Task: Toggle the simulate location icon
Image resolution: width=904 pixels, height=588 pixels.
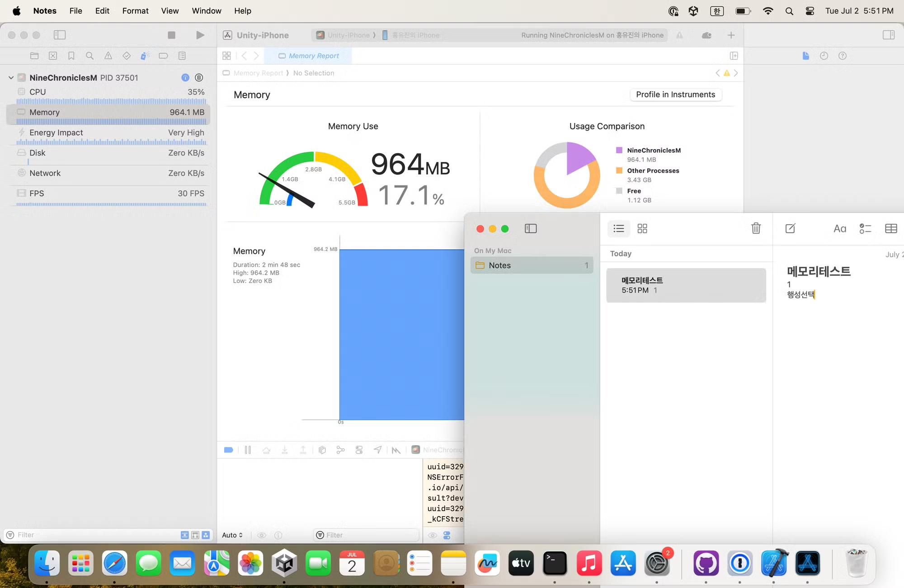Action: click(377, 450)
